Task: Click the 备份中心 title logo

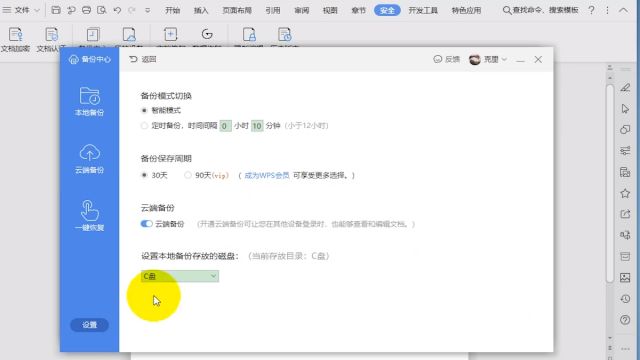Action: [90, 60]
